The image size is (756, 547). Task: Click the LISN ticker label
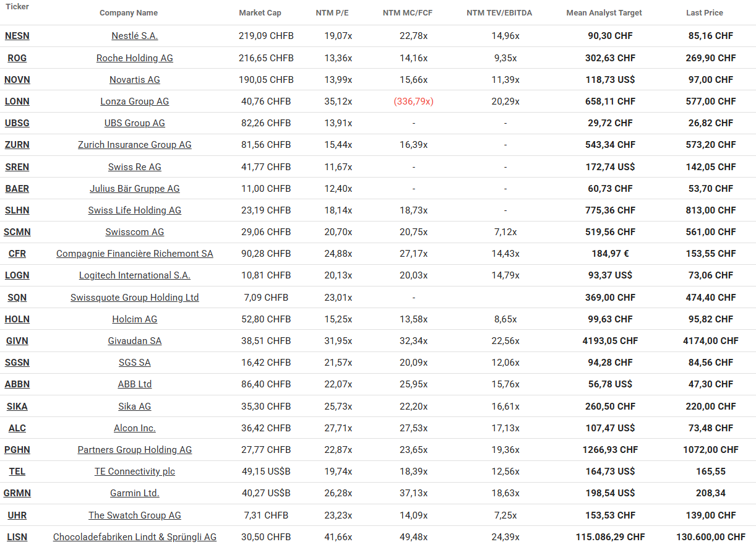17,537
